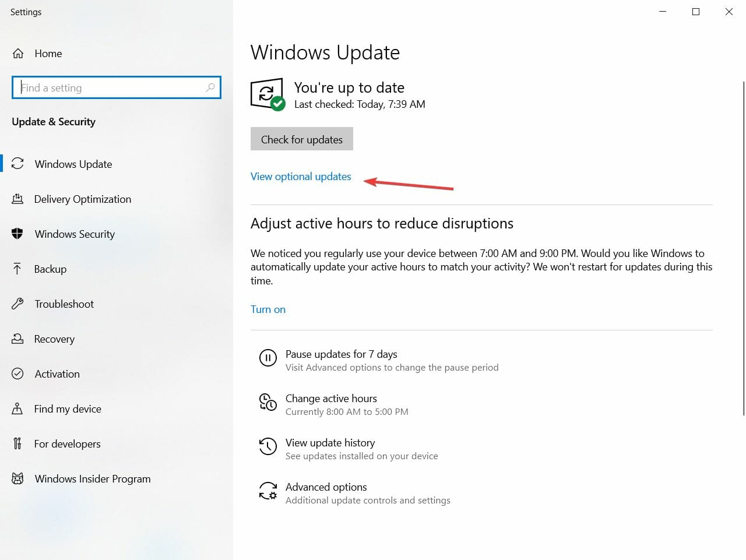Select Pause updates for 7 days

pyautogui.click(x=342, y=354)
